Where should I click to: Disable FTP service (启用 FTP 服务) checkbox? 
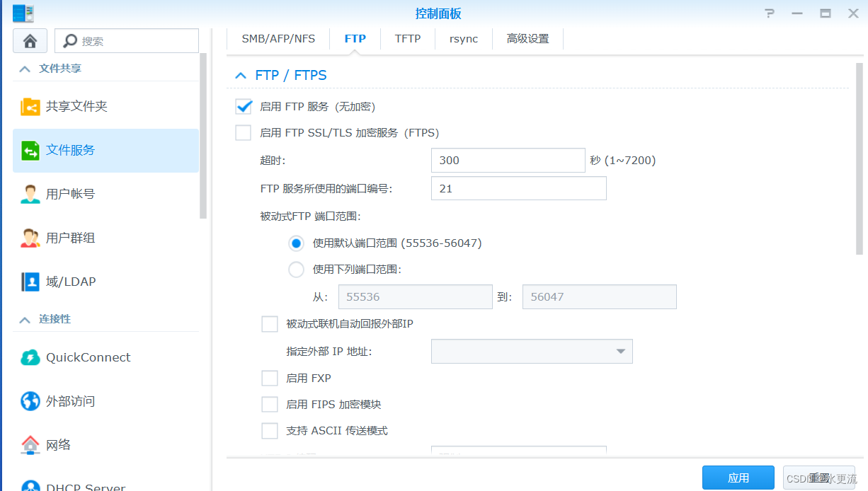click(244, 107)
